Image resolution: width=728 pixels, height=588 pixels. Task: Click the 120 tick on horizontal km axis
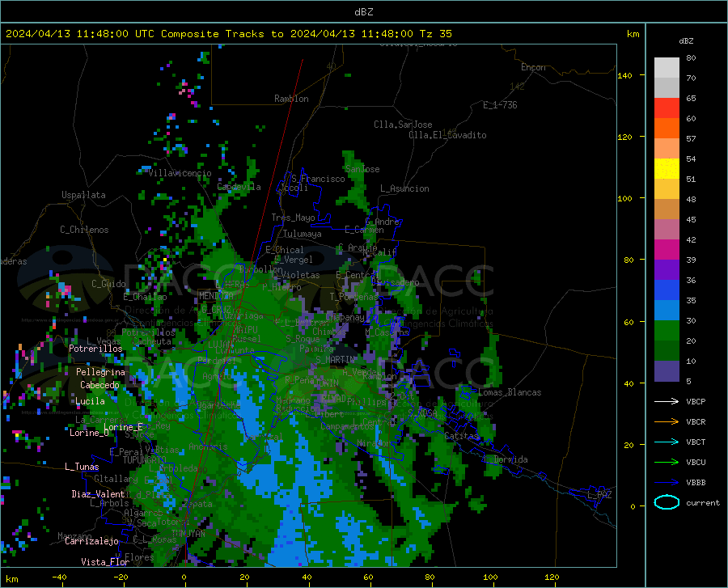[x=552, y=577]
